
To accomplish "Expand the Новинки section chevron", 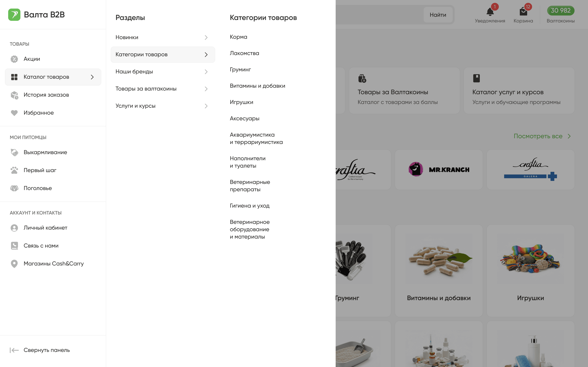I will tap(206, 37).
